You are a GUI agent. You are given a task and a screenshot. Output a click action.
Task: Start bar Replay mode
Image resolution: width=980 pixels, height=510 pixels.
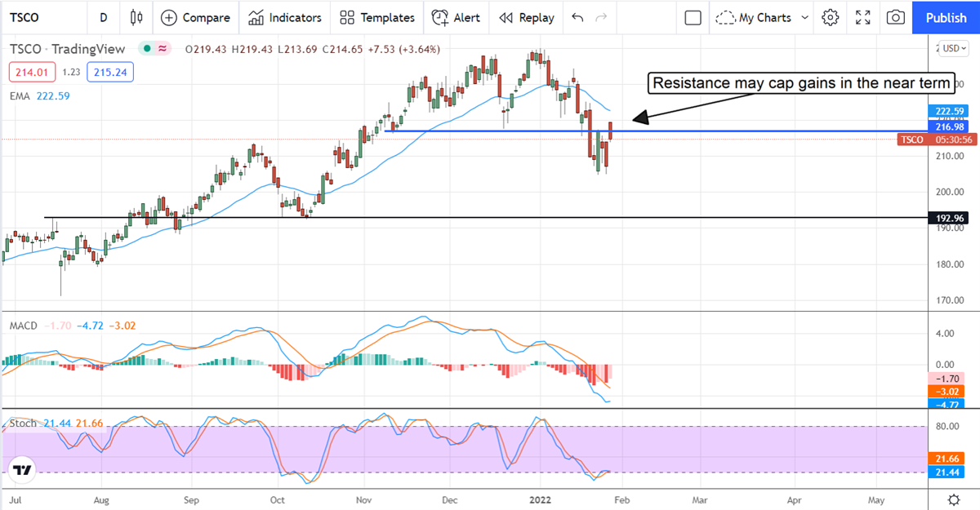click(x=526, y=17)
